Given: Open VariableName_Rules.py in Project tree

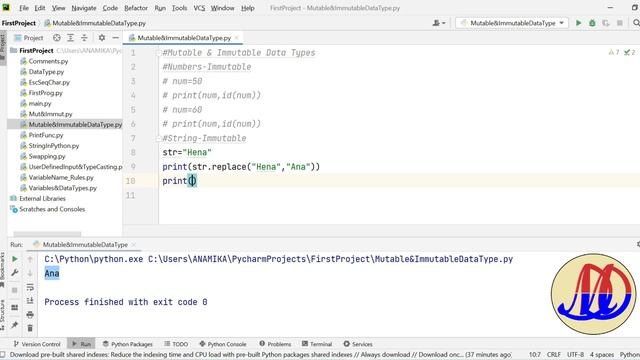Looking at the screenshot, I should 61,178.
